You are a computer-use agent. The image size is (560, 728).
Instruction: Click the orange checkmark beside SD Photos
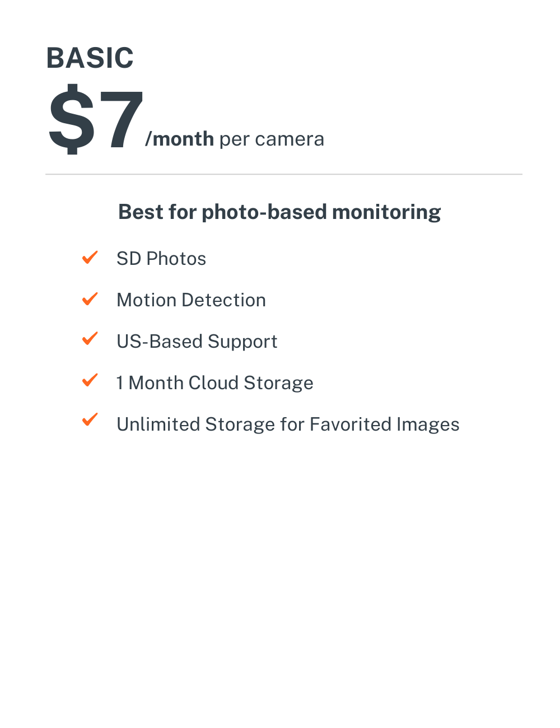point(90,258)
